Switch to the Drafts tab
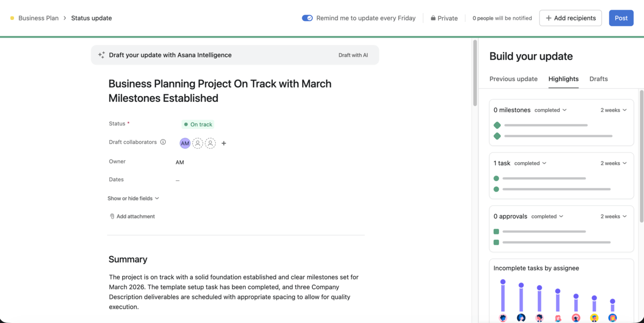Viewport: 644px width, 323px height. click(x=598, y=79)
